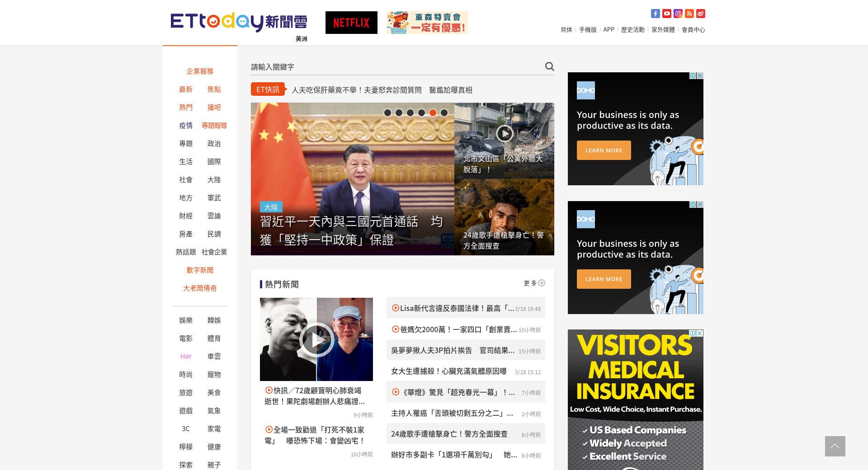
Task: Open the RSS feed icon
Action: [x=689, y=14]
